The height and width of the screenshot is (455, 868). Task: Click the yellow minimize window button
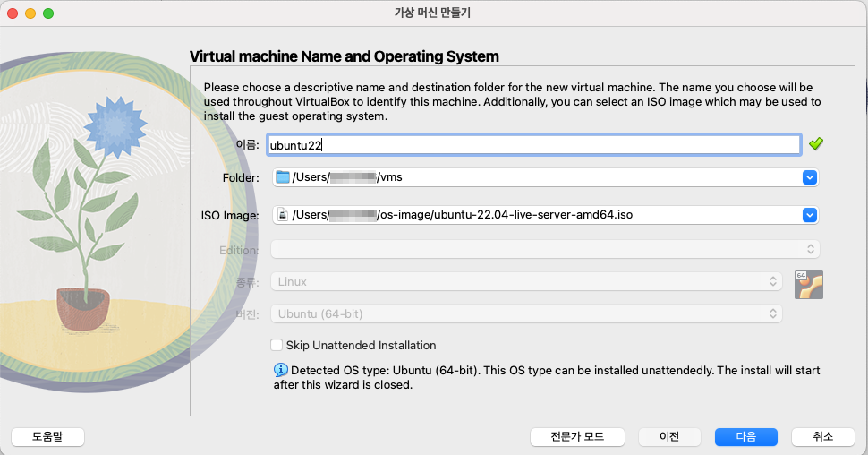coord(30,13)
